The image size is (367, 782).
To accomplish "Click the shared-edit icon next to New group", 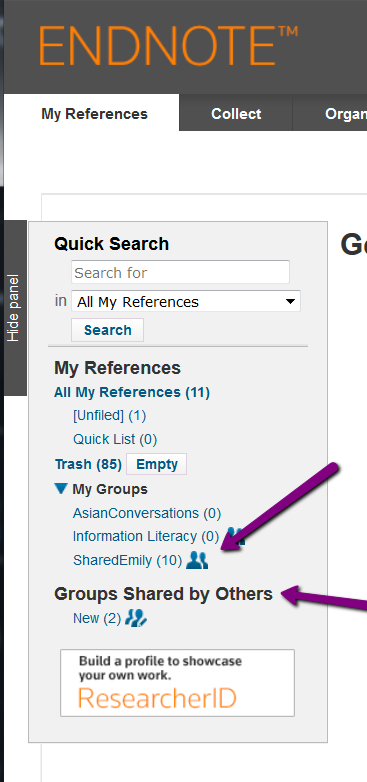I will click(136, 618).
